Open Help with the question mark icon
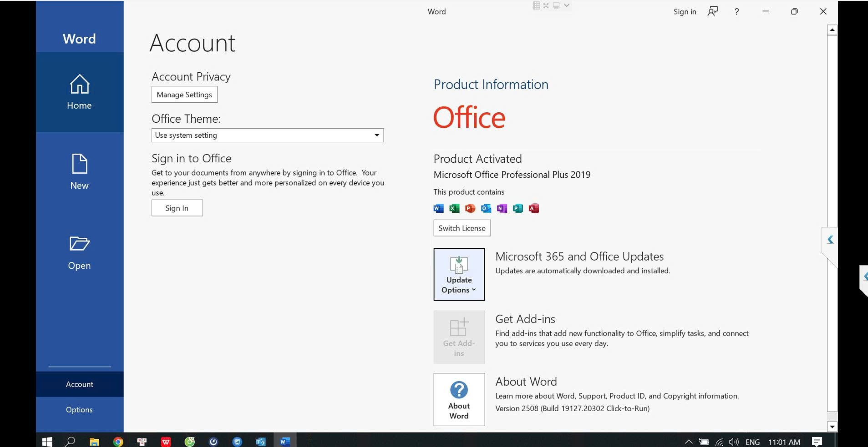868x447 pixels. click(736, 12)
